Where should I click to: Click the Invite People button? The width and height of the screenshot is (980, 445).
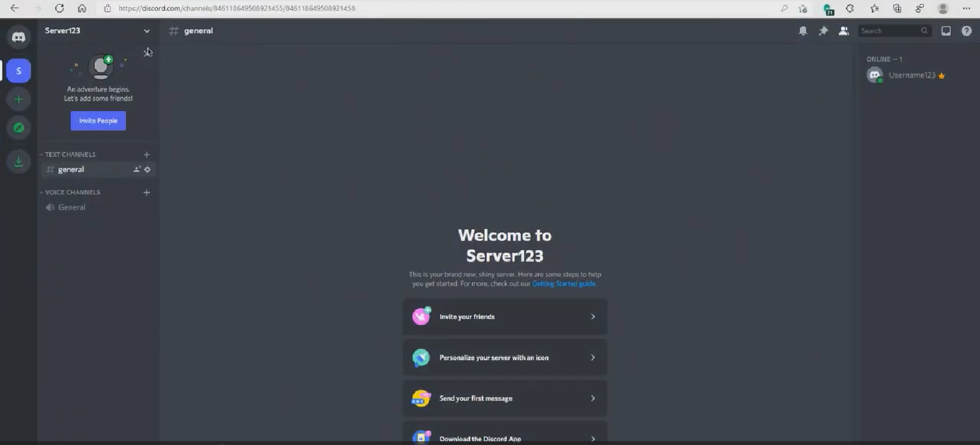[98, 121]
